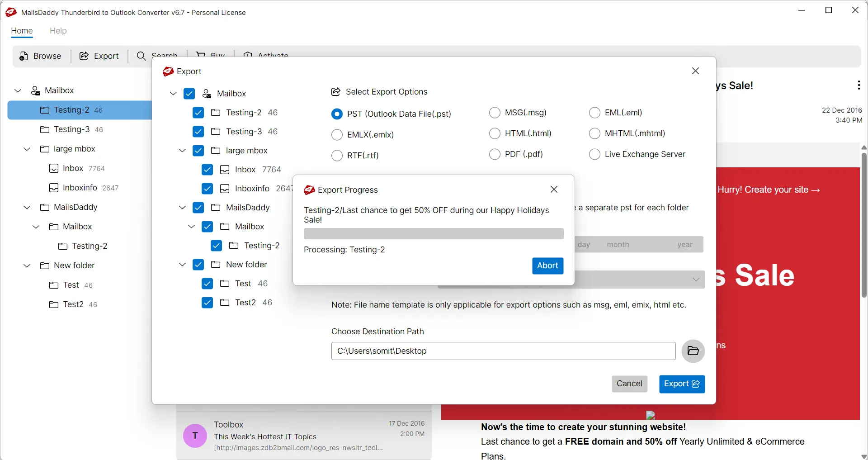Click the folder browse icon for destination path
The height and width of the screenshot is (460, 868).
pos(693,351)
